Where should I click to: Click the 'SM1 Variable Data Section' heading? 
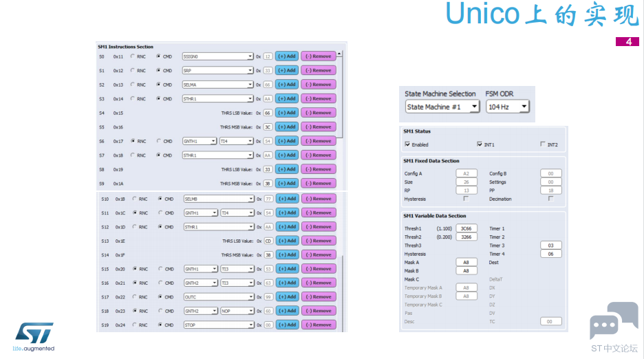(435, 216)
